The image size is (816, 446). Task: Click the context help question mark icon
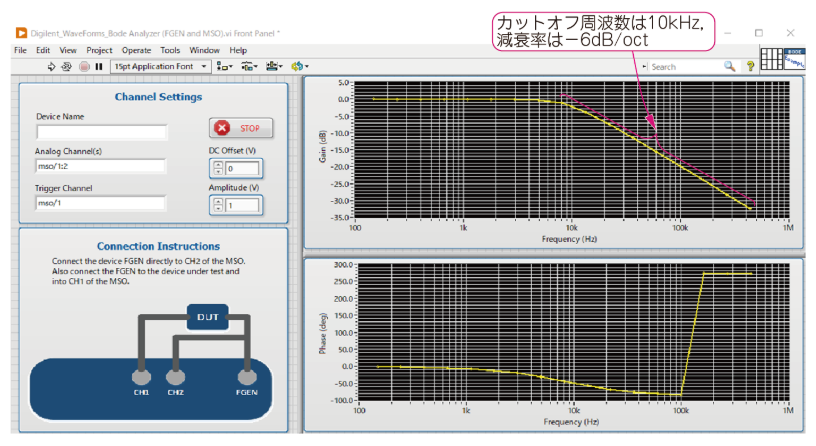click(x=750, y=67)
